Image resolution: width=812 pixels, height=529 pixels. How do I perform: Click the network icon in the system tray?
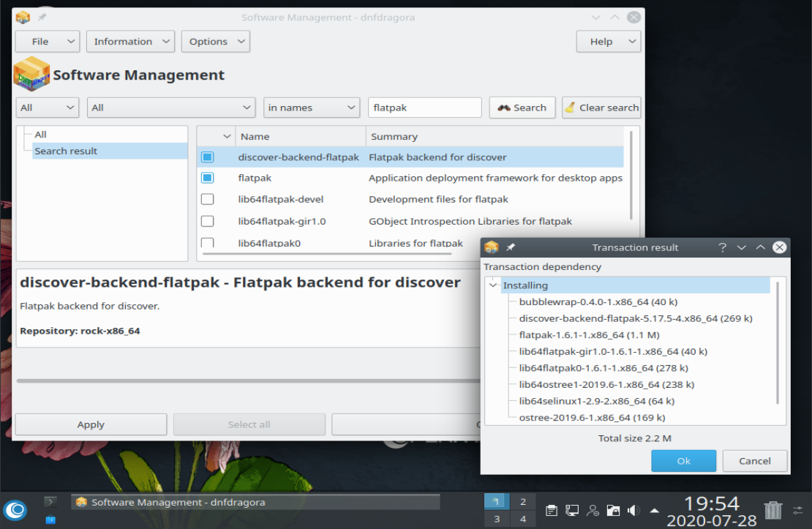pyautogui.click(x=571, y=510)
